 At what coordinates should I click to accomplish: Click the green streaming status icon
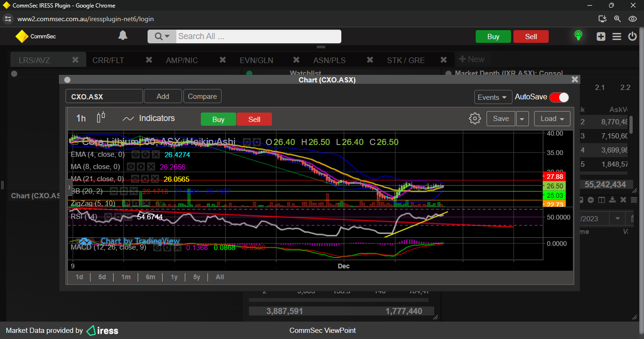pos(578,36)
